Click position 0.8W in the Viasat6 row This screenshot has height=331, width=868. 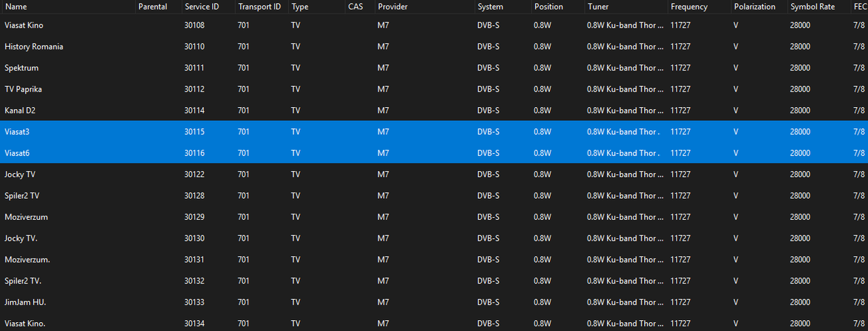pos(542,153)
